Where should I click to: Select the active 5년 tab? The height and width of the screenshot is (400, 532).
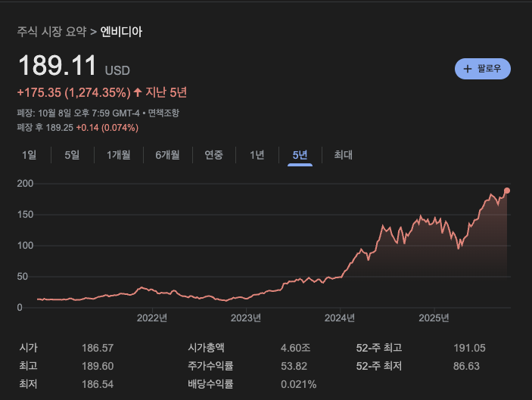[x=300, y=155]
